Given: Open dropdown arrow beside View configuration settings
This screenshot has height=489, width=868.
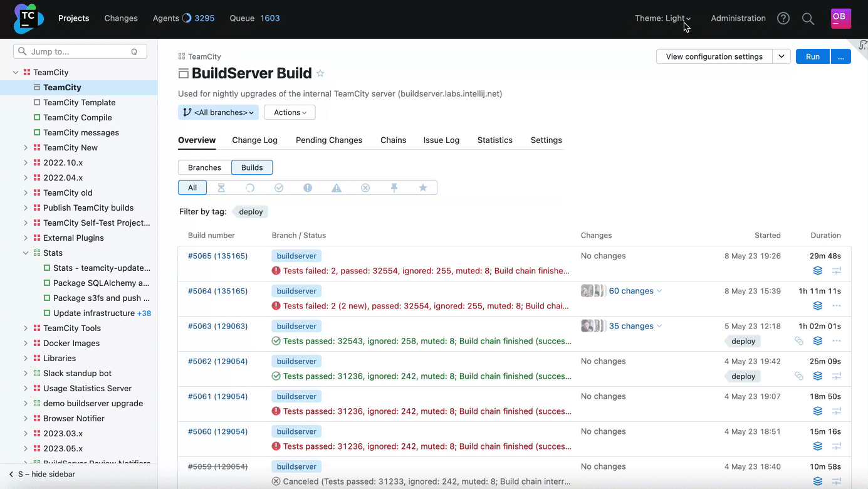Looking at the screenshot, I should coord(782,56).
